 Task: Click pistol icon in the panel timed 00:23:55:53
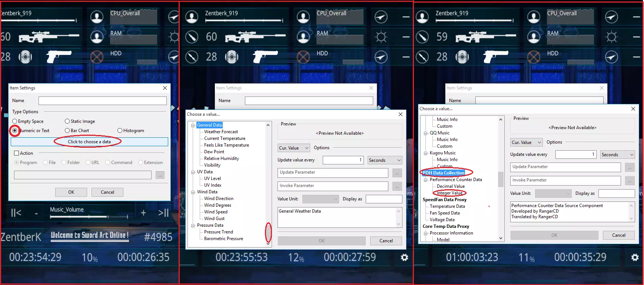pos(265,57)
